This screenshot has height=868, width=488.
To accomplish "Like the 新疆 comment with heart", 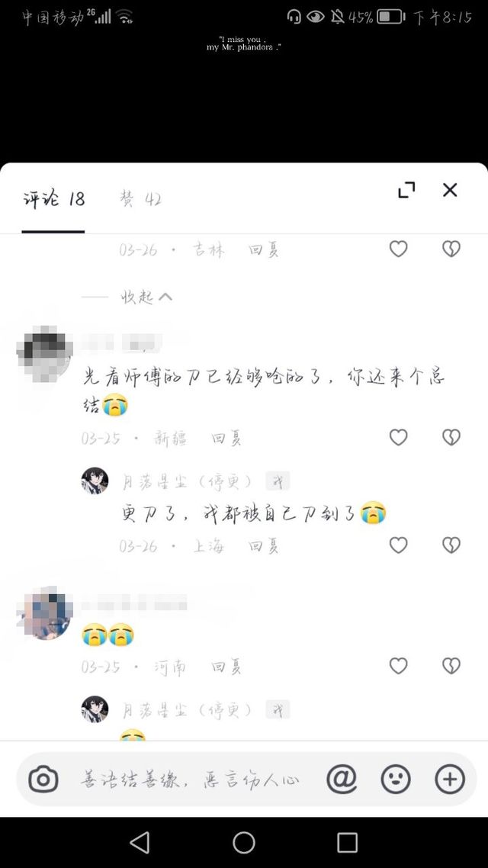I will 398,437.
